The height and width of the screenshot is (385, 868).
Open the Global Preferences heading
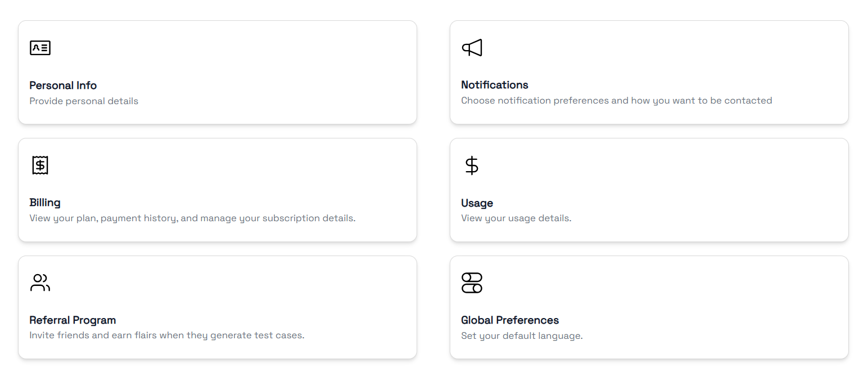[510, 320]
